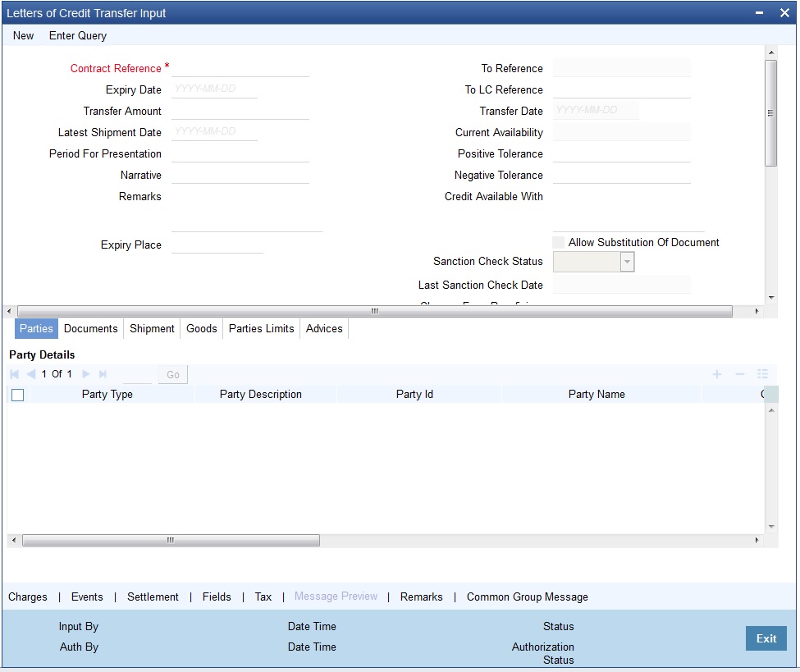Go to previous party record arrow

click(30, 374)
